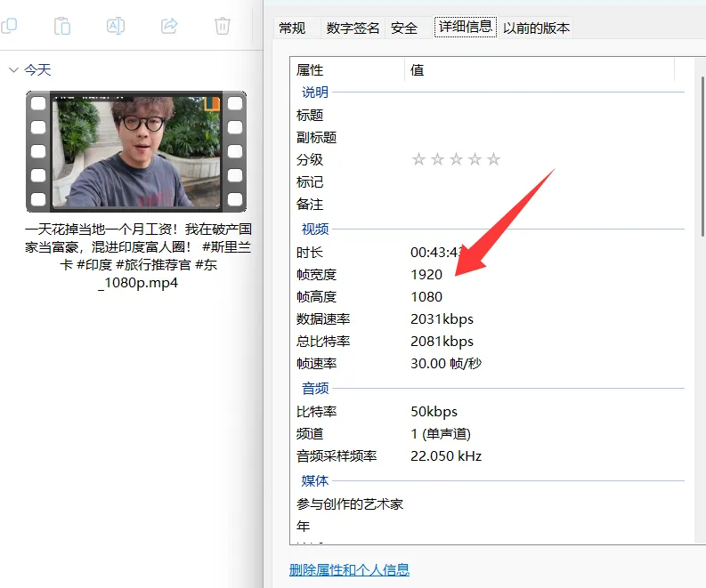The height and width of the screenshot is (588, 706).
Task: Click the 时长 property label
Action: coord(309,253)
